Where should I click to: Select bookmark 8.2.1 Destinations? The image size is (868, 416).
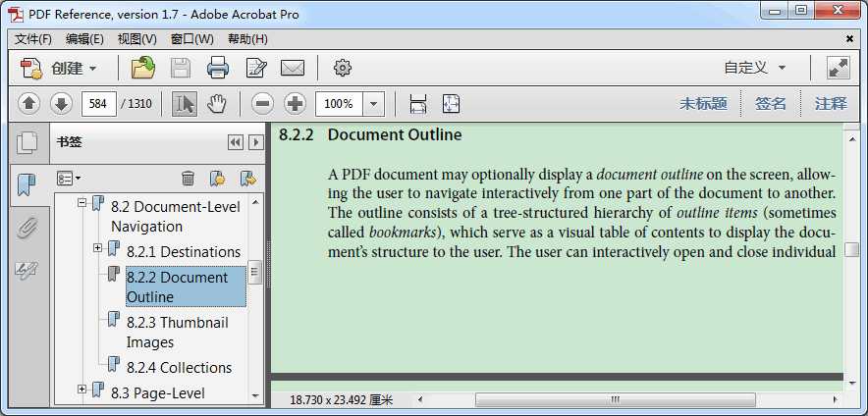click(x=184, y=252)
